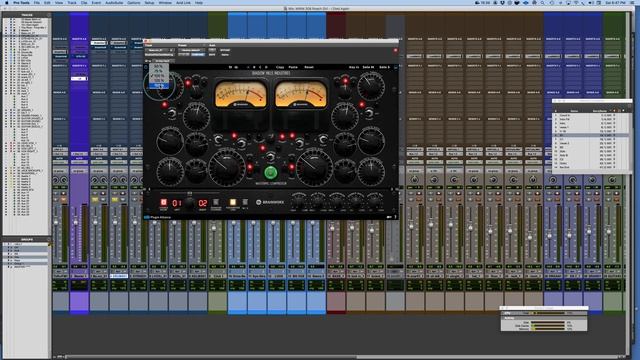Choose highlighted 150% zoom option
This screenshot has width=640, height=360.
coord(159,86)
